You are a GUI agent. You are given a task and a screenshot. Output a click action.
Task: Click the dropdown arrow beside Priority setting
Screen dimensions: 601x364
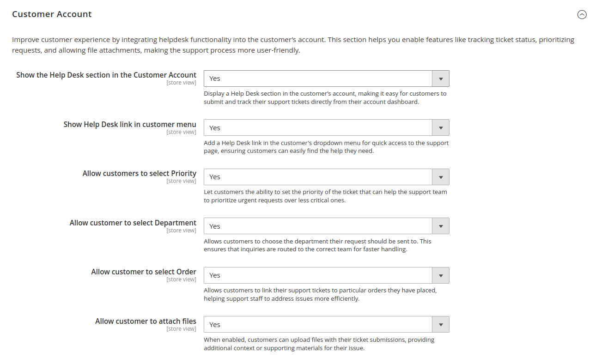coord(441,176)
